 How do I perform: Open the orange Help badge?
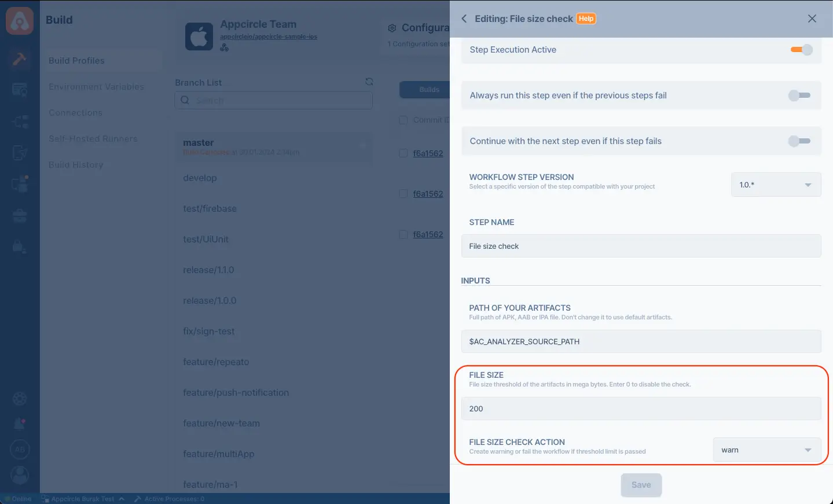(586, 19)
